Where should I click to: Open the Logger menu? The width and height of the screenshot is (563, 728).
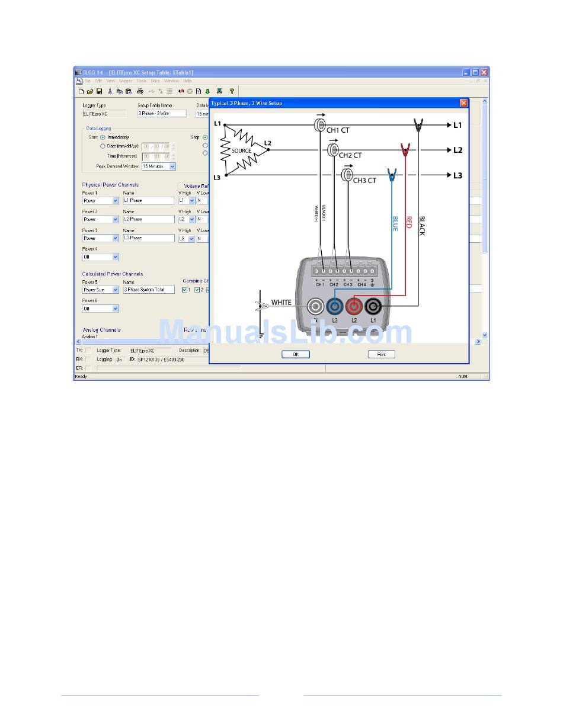click(126, 81)
